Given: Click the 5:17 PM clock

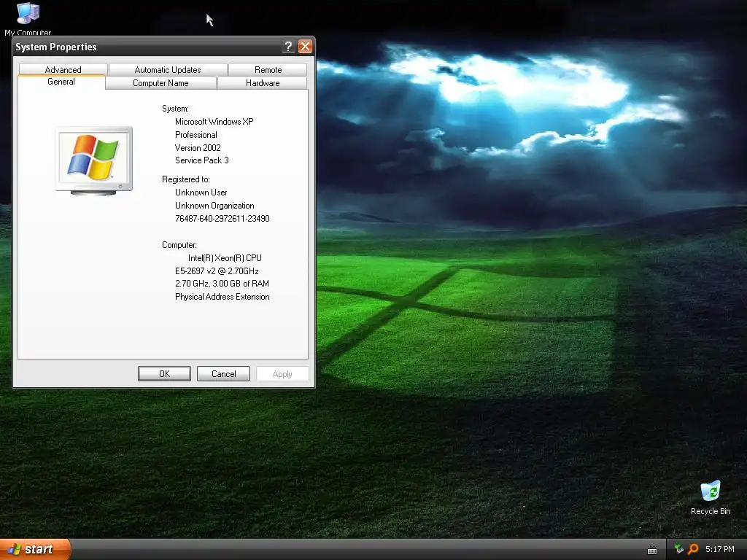Looking at the screenshot, I should pyautogui.click(x=720, y=549).
